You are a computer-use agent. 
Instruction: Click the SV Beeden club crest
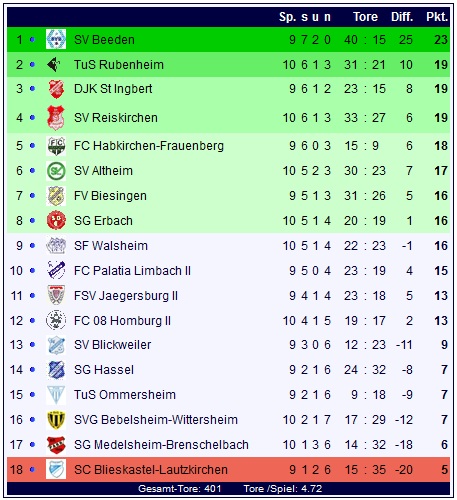click(56, 39)
